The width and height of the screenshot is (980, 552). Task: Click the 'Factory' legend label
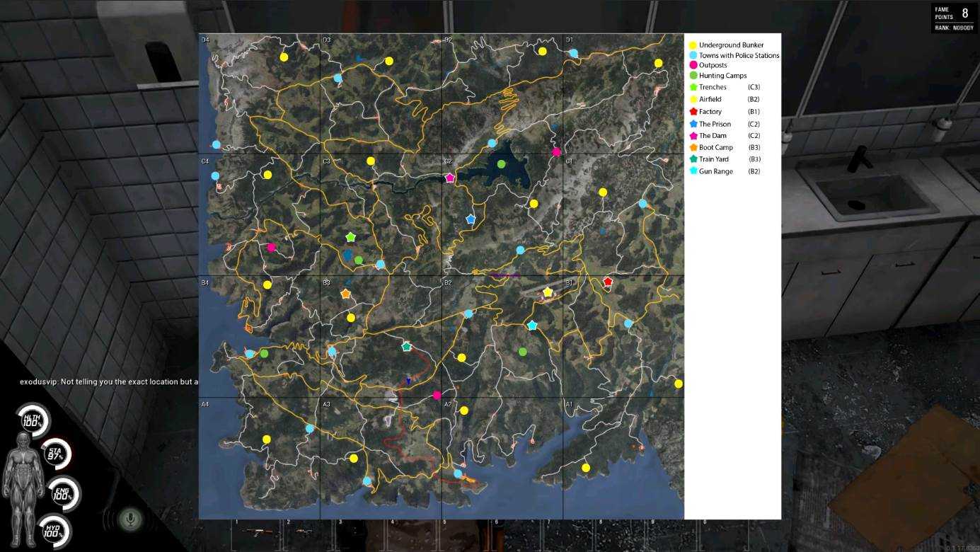[x=710, y=112]
